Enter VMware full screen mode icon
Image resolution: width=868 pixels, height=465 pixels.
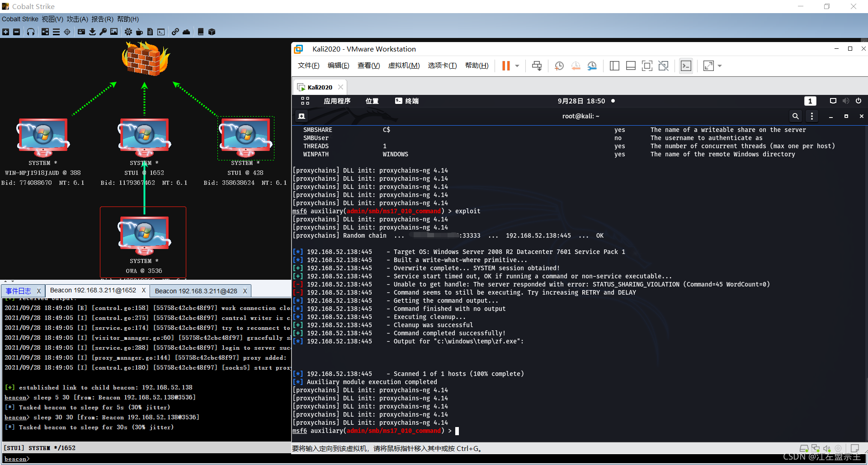point(647,66)
